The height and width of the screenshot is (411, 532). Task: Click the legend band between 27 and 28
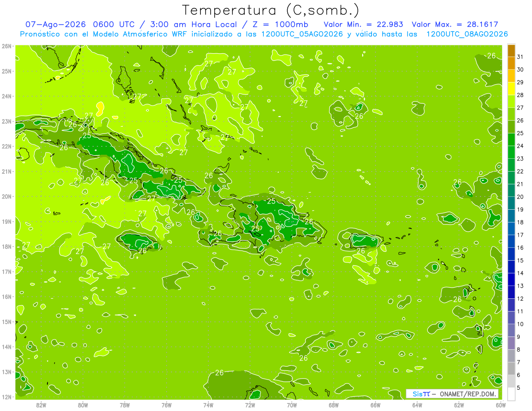511,102
